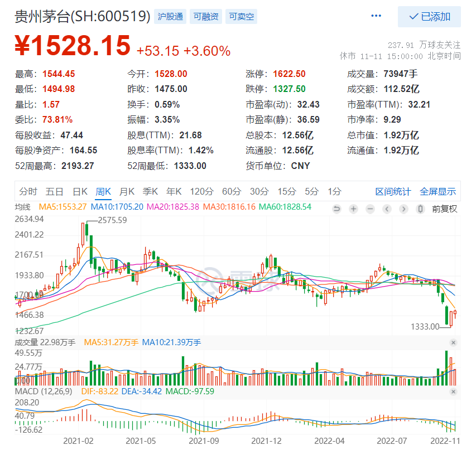Click the MA10:1705.20 indicator label
This screenshot has height=450, width=476.
(x=117, y=207)
